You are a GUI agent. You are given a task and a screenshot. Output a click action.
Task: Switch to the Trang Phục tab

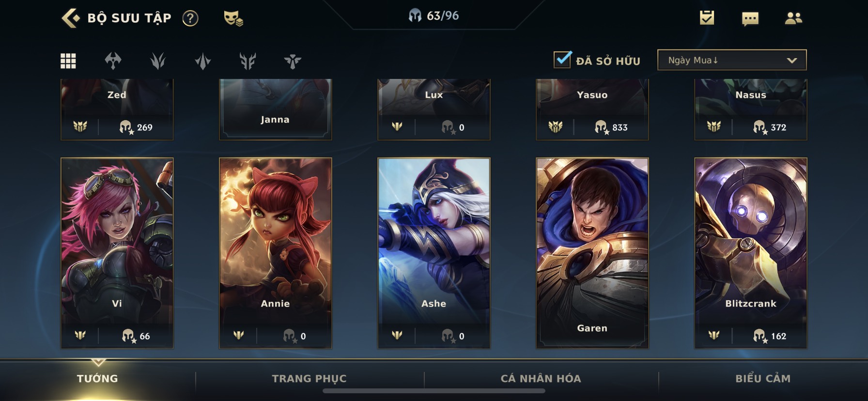tap(309, 379)
